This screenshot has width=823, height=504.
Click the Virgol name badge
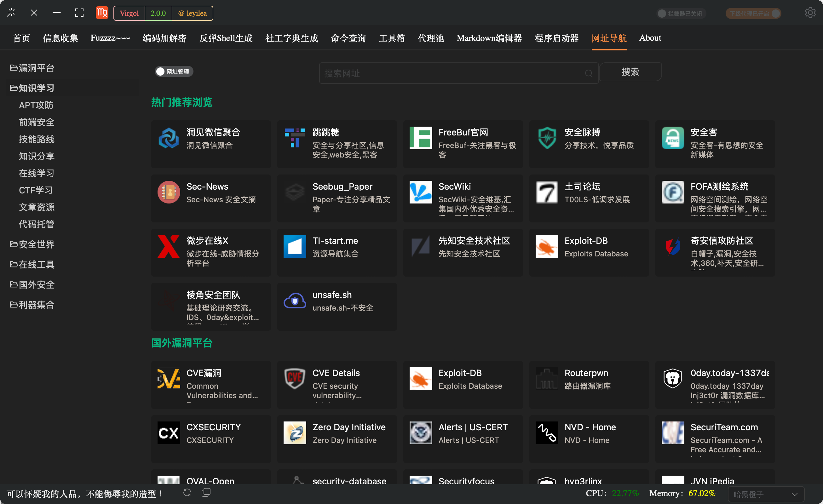tap(129, 13)
